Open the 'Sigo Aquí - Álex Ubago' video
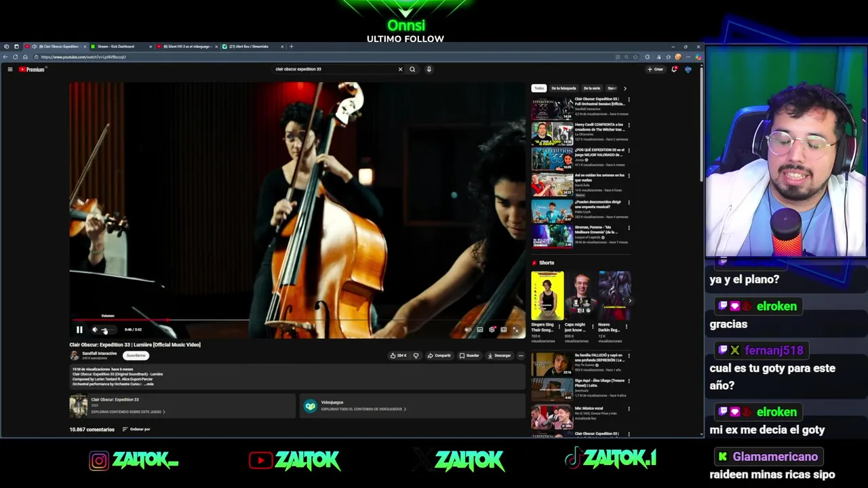 (552, 389)
